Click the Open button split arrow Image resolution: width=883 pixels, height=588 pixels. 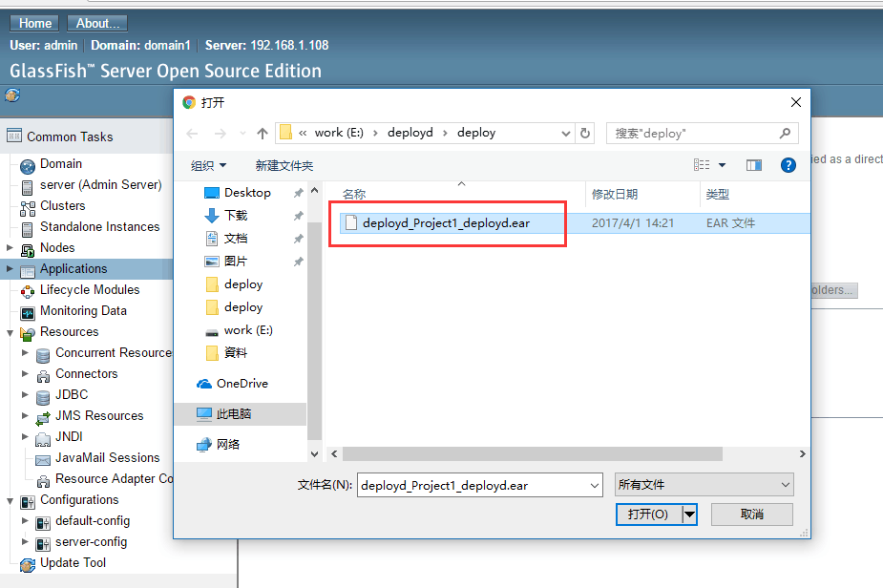tap(689, 514)
